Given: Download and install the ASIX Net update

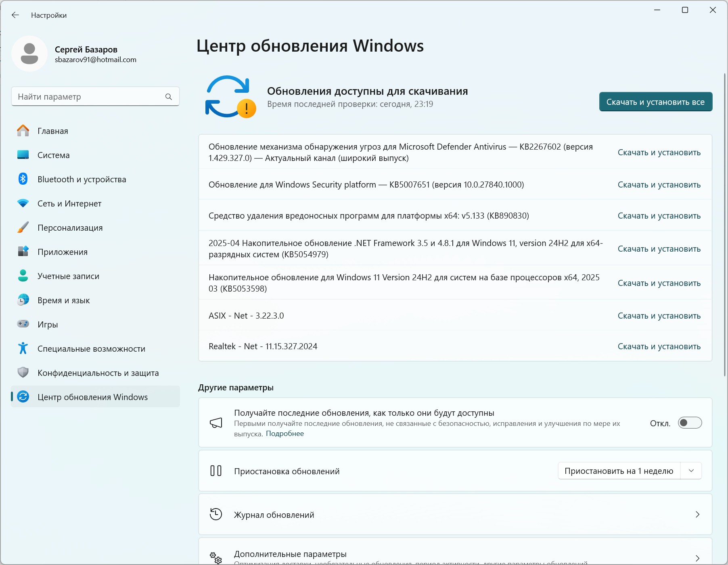Looking at the screenshot, I should point(659,316).
